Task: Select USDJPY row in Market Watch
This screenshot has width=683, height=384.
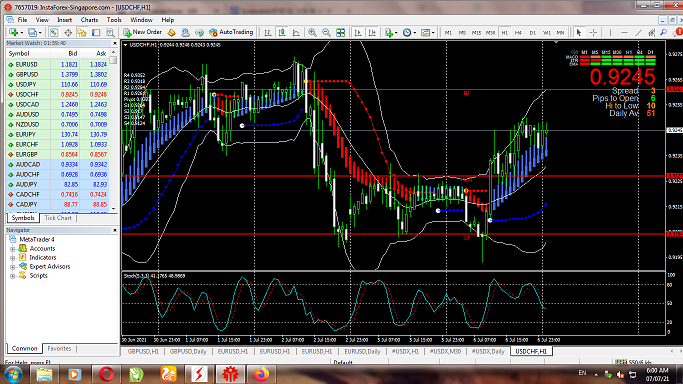Action: (57, 84)
